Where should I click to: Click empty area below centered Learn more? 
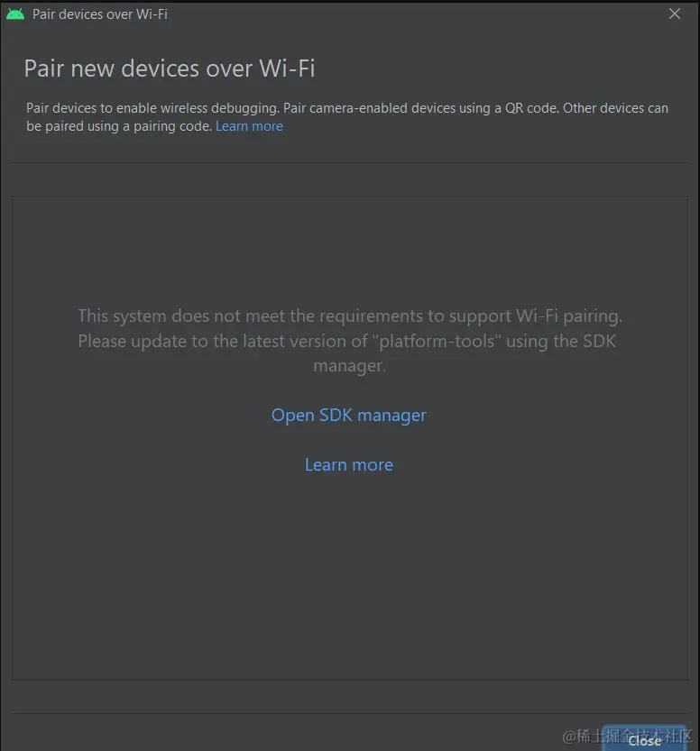349,575
